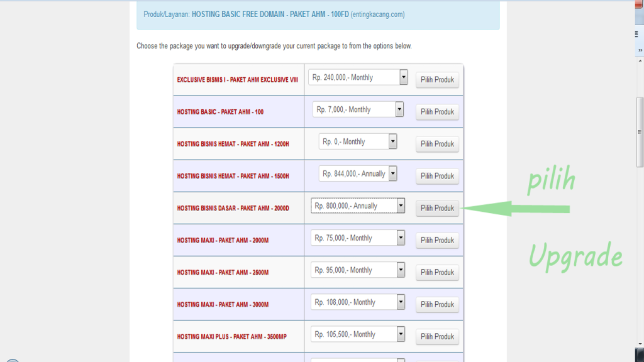Expand the Rp. 95,000 dropdown for PAKET AHM - 2500M
Screen dimensions: 644x362
tap(400, 270)
